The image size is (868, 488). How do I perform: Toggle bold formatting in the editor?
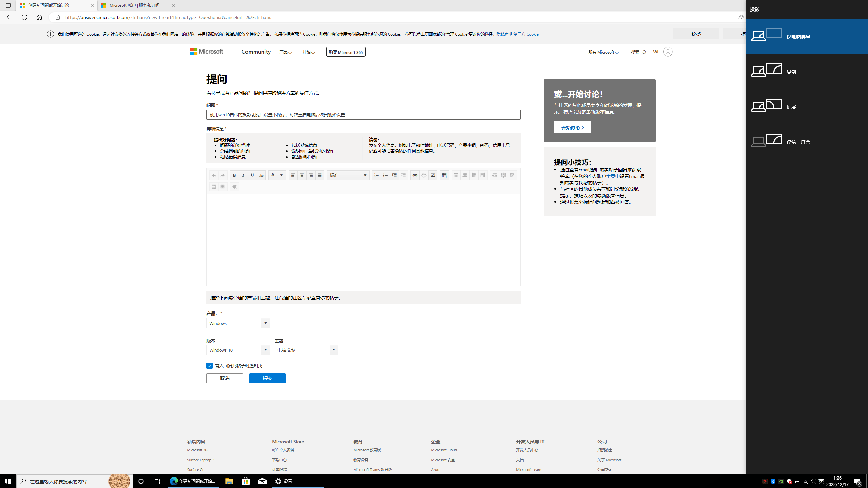234,175
